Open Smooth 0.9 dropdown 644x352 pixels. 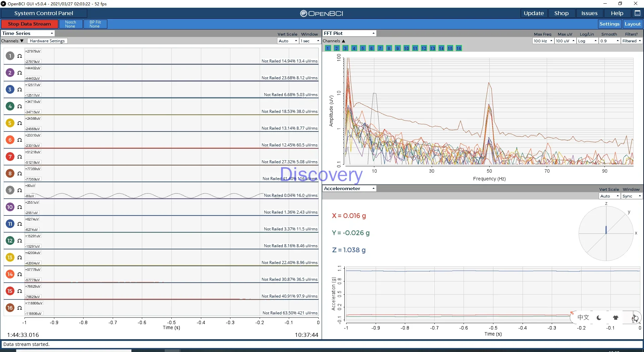tap(609, 41)
